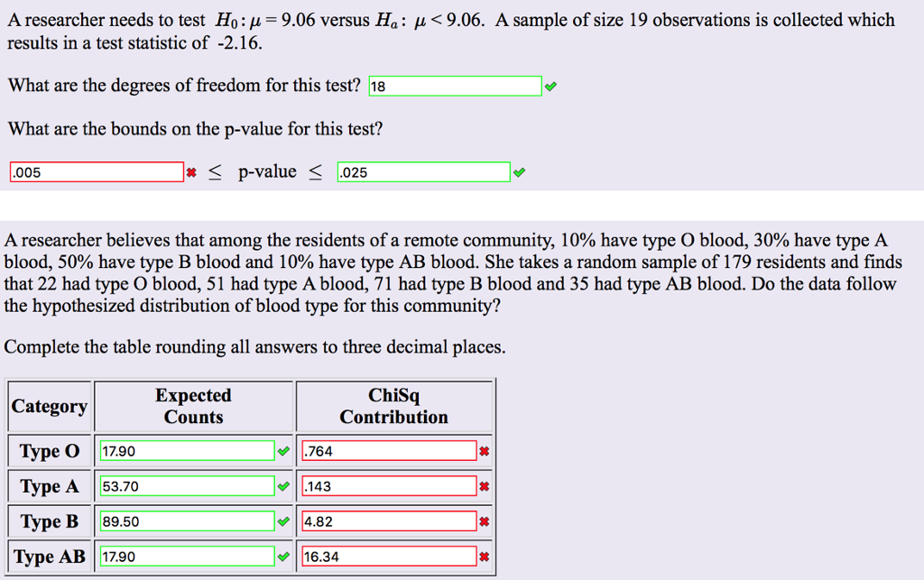The width and height of the screenshot is (924, 580).
Task: Select the Type AB ChiSq contribution field
Action: click(x=389, y=556)
